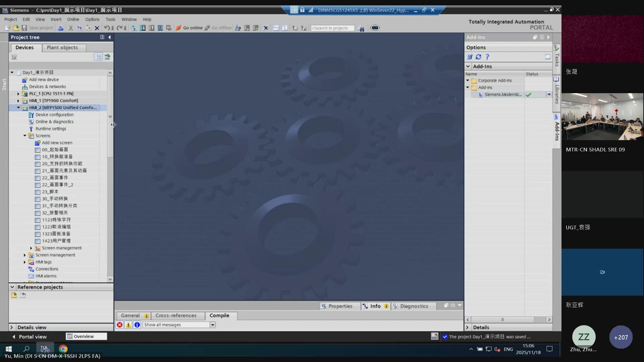Toggle the information filter in Compile
This screenshot has height=362, width=644.
tap(137, 325)
